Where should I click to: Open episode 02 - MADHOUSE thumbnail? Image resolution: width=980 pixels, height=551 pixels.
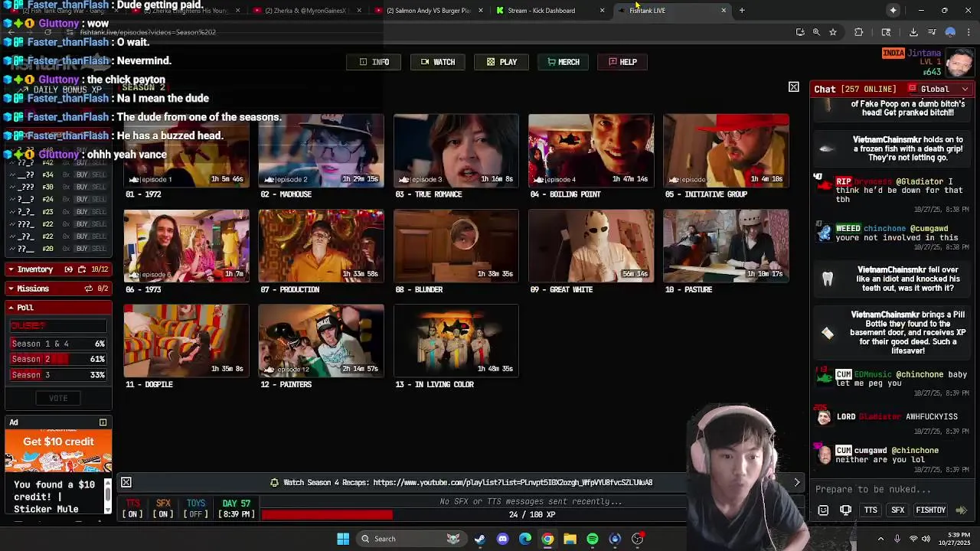tap(321, 151)
